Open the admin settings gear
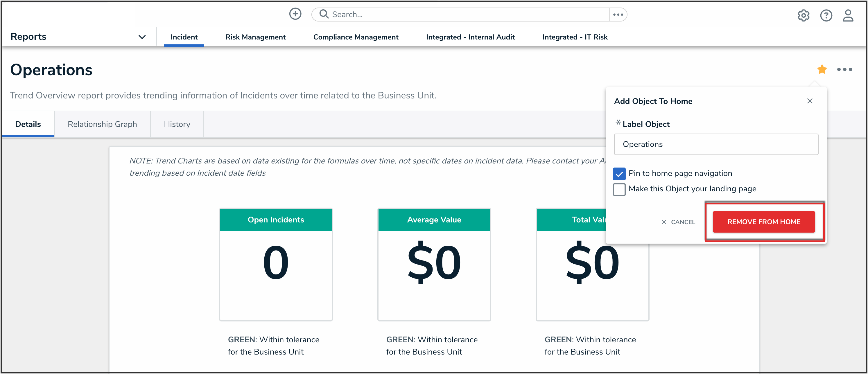The image size is (868, 374). (x=803, y=15)
